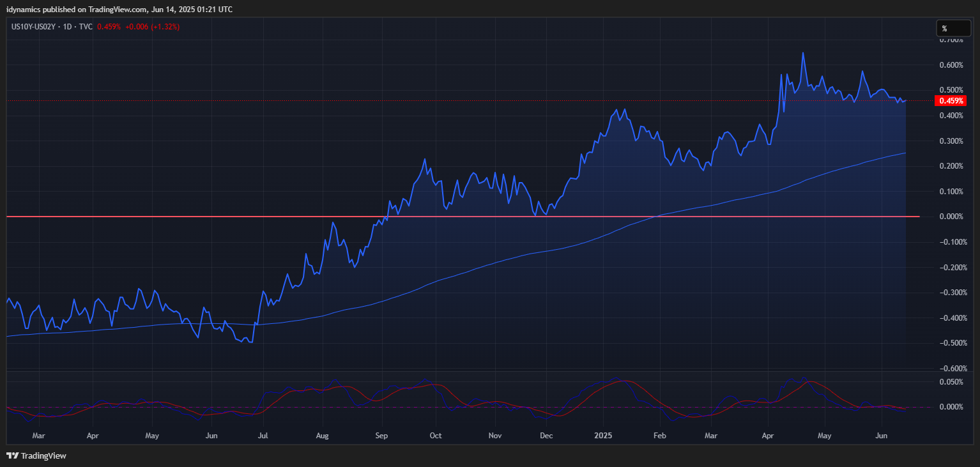The width and height of the screenshot is (980, 467).
Task: Click the Jul label on time axis
Action: [x=263, y=436]
